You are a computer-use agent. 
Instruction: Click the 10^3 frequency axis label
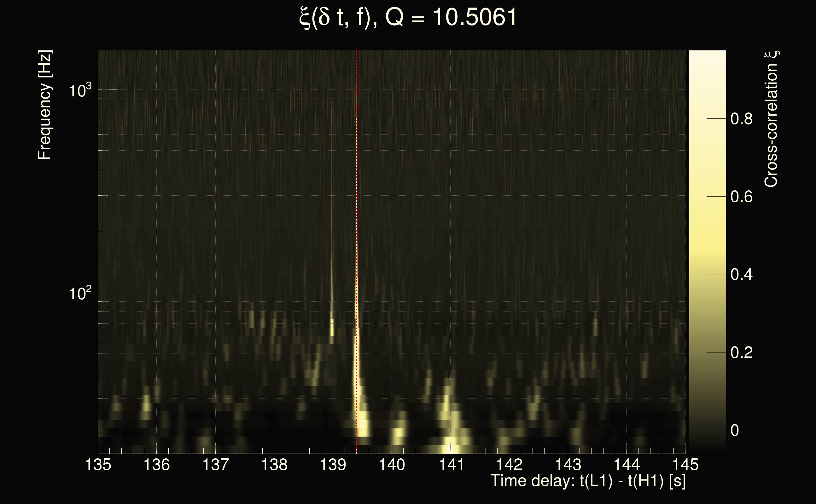(x=79, y=90)
